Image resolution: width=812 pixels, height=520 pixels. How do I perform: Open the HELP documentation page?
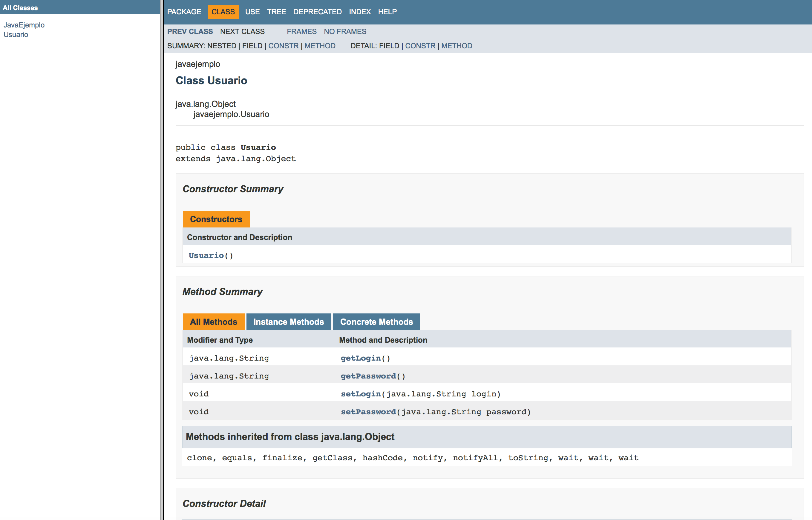click(387, 11)
